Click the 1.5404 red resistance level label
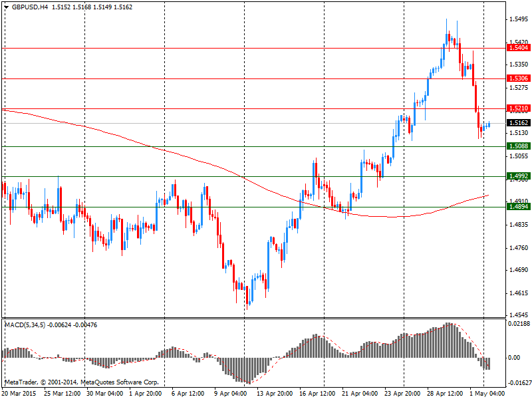 coord(519,48)
